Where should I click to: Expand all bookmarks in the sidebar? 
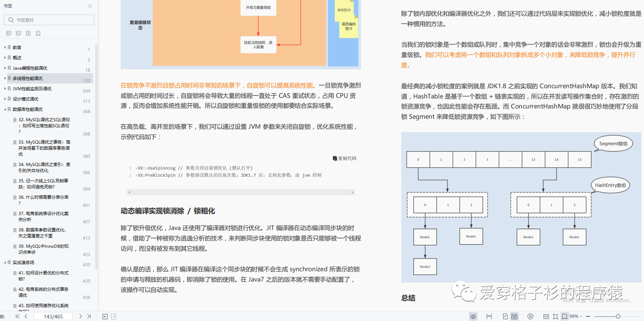pos(8,33)
